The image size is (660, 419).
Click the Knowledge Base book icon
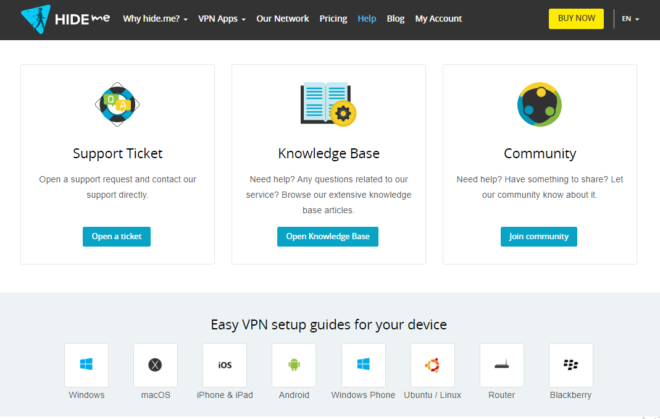(328, 104)
